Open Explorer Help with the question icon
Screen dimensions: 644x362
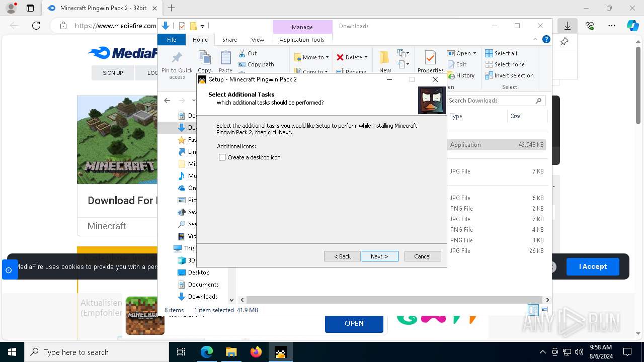pyautogui.click(x=546, y=39)
